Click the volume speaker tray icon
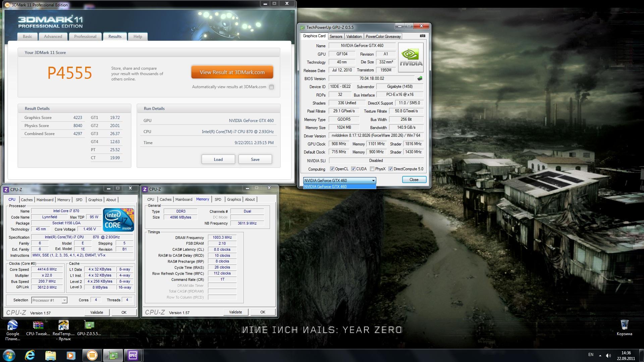The width and height of the screenshot is (644, 362). [608, 355]
